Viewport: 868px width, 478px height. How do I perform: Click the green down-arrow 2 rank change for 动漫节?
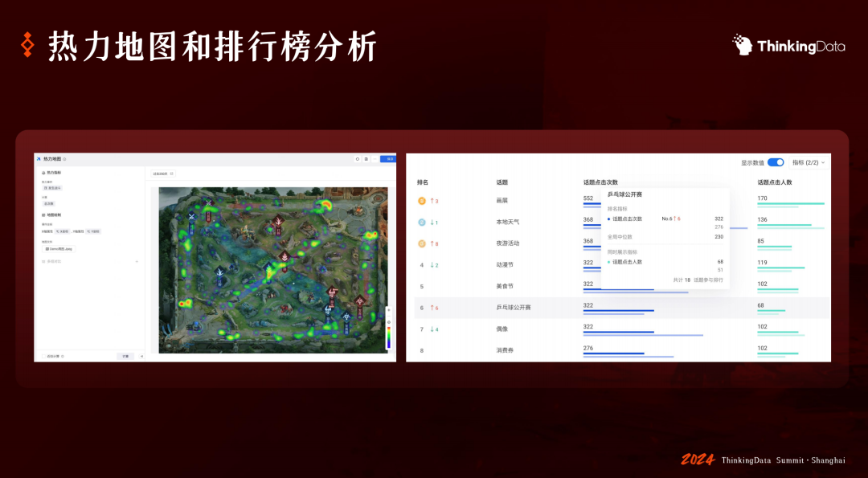[435, 265]
